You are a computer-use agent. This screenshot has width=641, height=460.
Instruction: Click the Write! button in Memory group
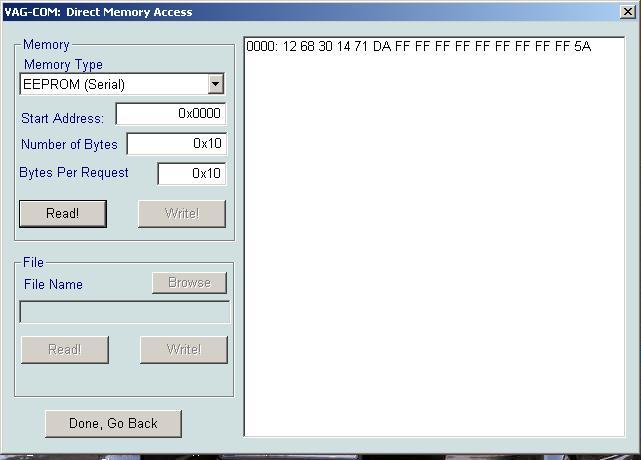click(182, 213)
